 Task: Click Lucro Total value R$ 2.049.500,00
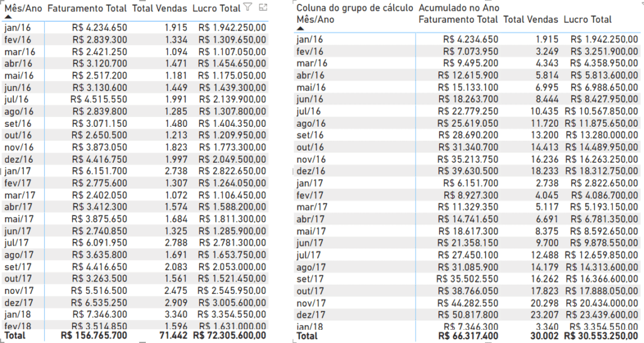click(232, 159)
